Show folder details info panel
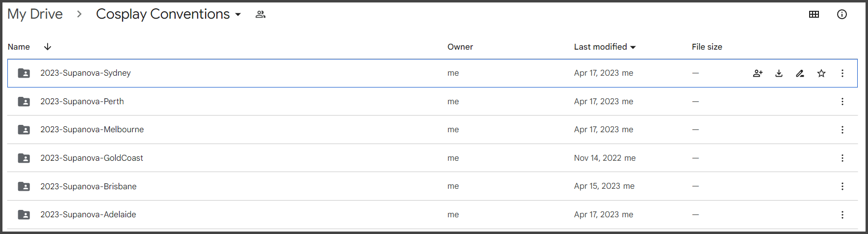Image resolution: width=868 pixels, height=234 pixels. 842,14
